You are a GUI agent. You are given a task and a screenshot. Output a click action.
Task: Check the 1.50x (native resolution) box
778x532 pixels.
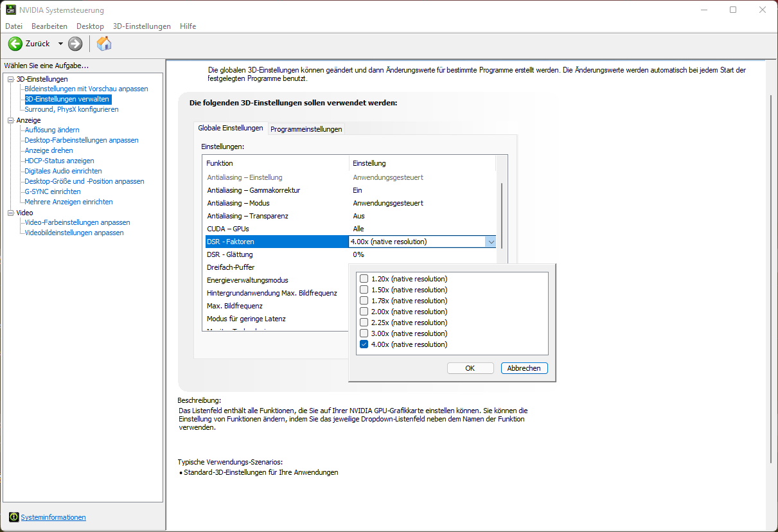364,290
